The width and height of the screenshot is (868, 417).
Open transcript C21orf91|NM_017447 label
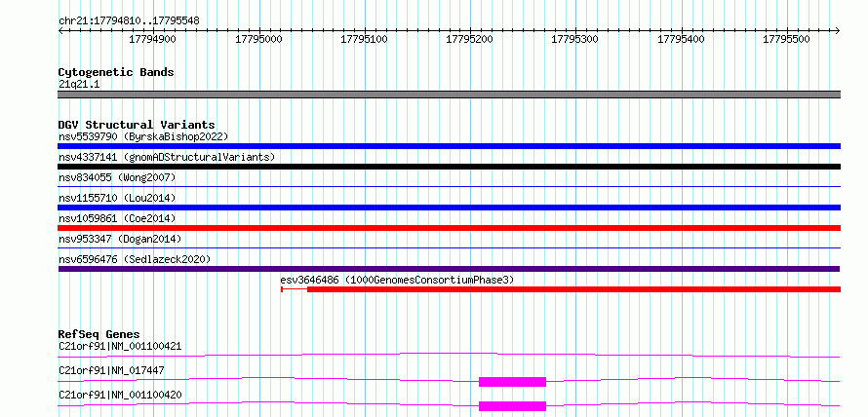pyautogui.click(x=111, y=370)
